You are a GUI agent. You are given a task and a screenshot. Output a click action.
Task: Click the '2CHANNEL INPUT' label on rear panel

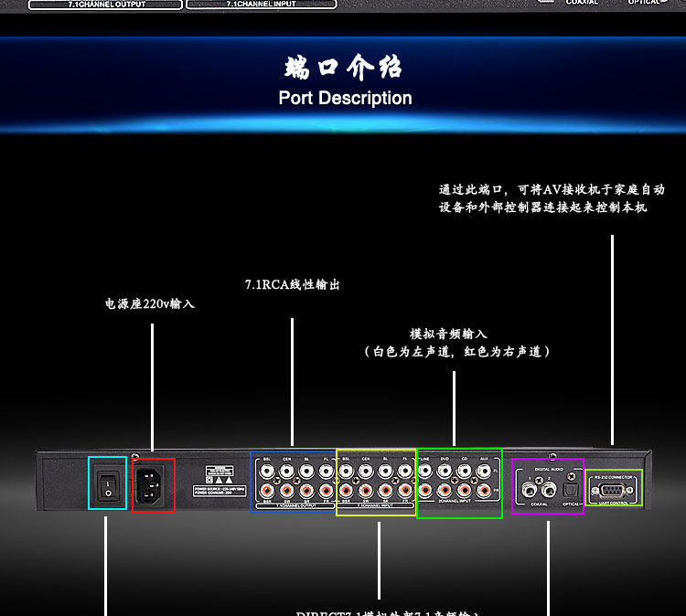tap(455, 501)
